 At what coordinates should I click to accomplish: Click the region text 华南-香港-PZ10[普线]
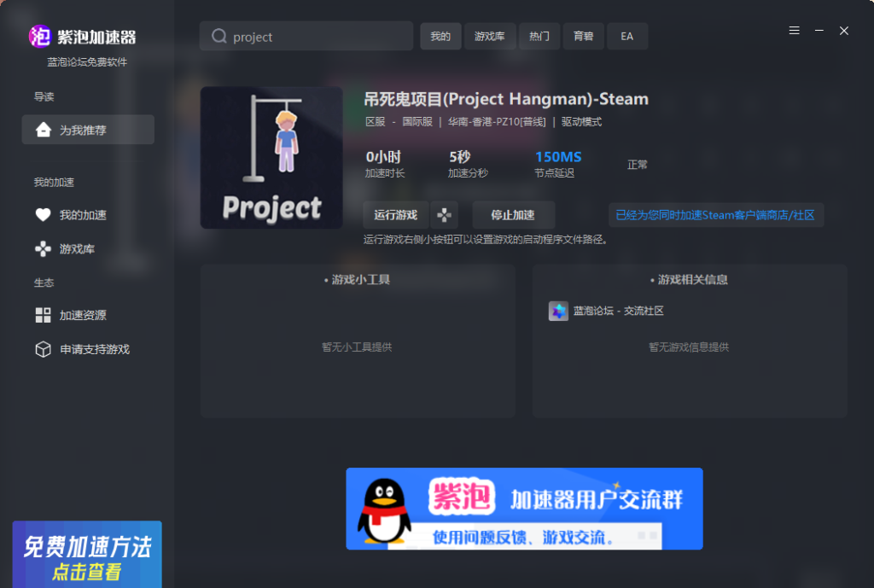point(497,121)
